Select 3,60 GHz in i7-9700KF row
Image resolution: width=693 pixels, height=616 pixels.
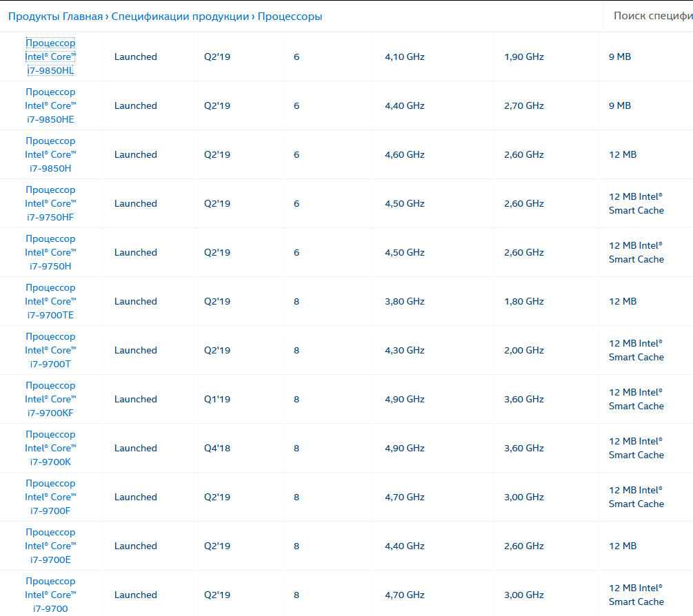click(524, 399)
